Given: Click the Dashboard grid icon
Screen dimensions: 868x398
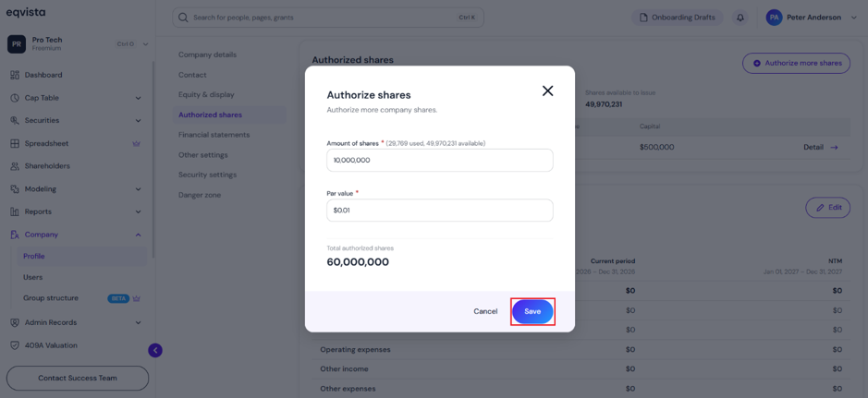Looking at the screenshot, I should 15,75.
